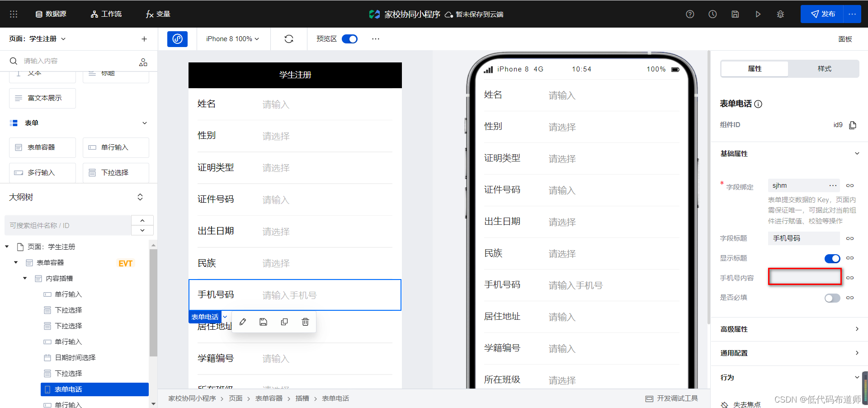Open the debug bug icon
Screen dimensions: 868x408
tap(780, 14)
